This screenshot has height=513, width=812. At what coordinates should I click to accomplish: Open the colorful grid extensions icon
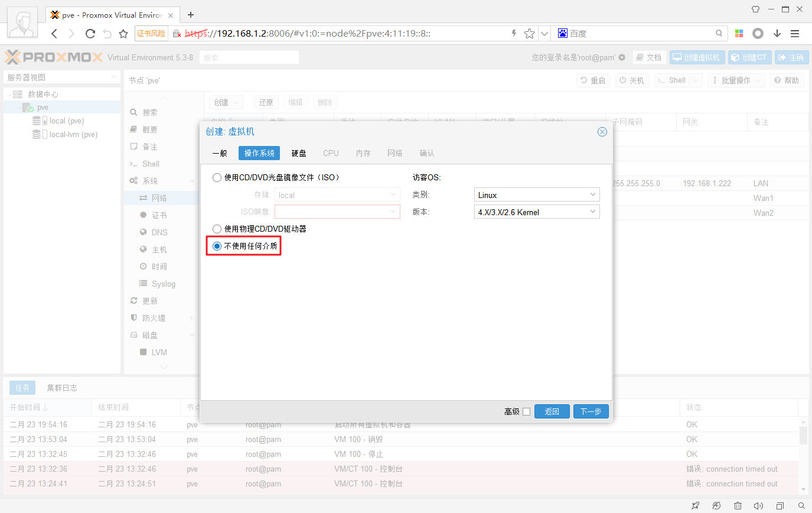tap(739, 34)
